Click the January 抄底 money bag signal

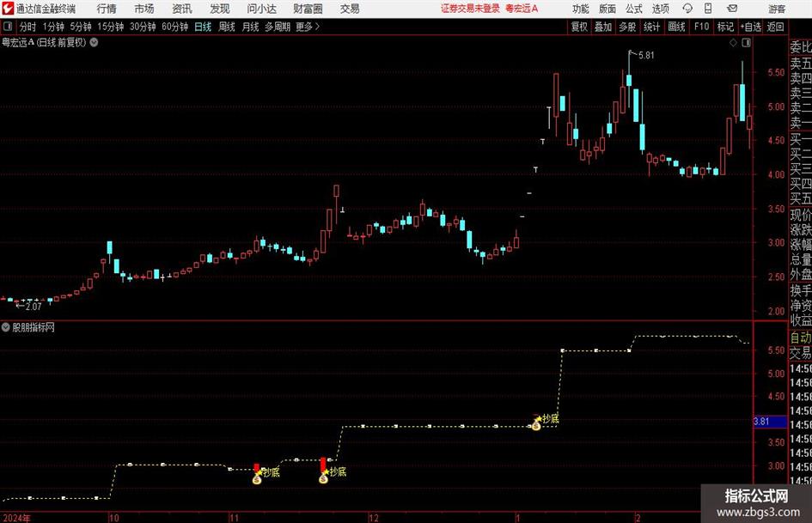tap(536, 424)
